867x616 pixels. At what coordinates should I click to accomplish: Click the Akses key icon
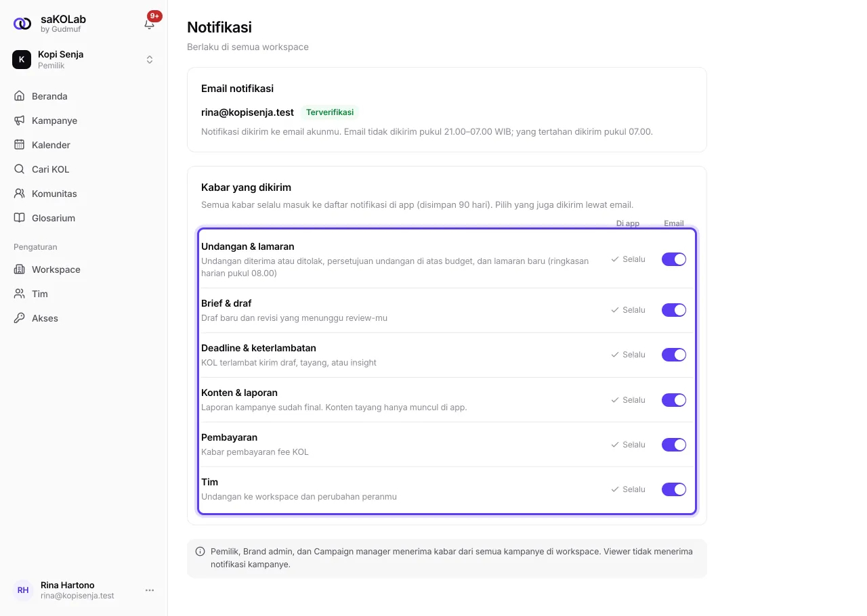19,318
